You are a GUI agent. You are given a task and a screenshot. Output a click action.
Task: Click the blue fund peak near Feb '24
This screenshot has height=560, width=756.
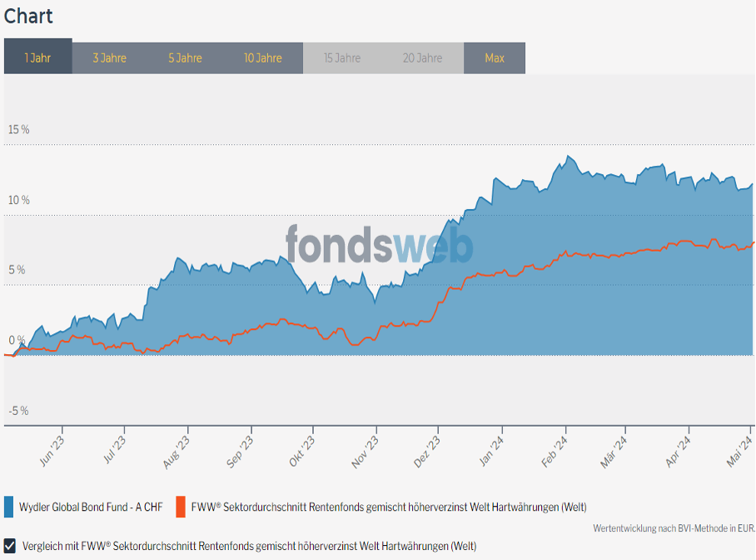click(569, 156)
